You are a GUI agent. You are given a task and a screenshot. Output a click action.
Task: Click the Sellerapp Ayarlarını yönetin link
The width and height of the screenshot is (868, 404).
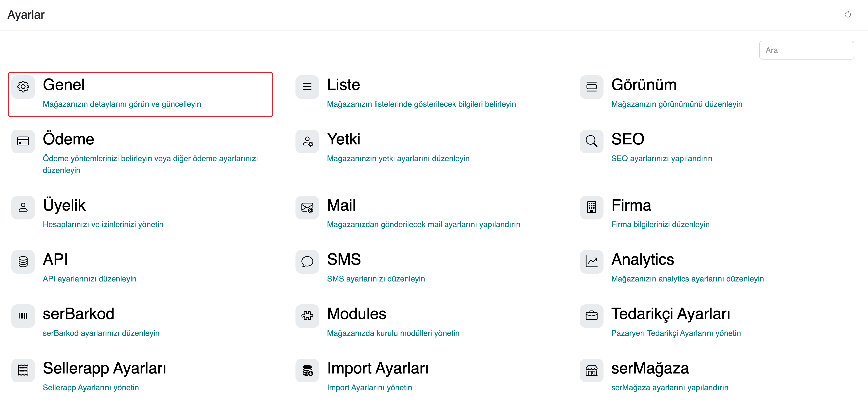[x=91, y=388]
